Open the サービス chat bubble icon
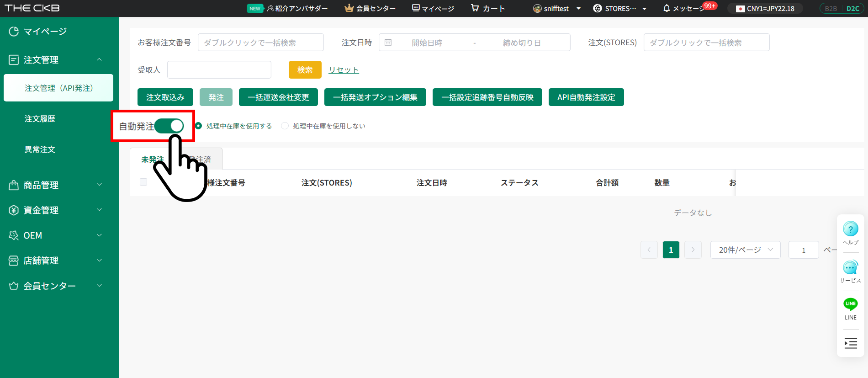This screenshot has width=868, height=378. coord(850,267)
